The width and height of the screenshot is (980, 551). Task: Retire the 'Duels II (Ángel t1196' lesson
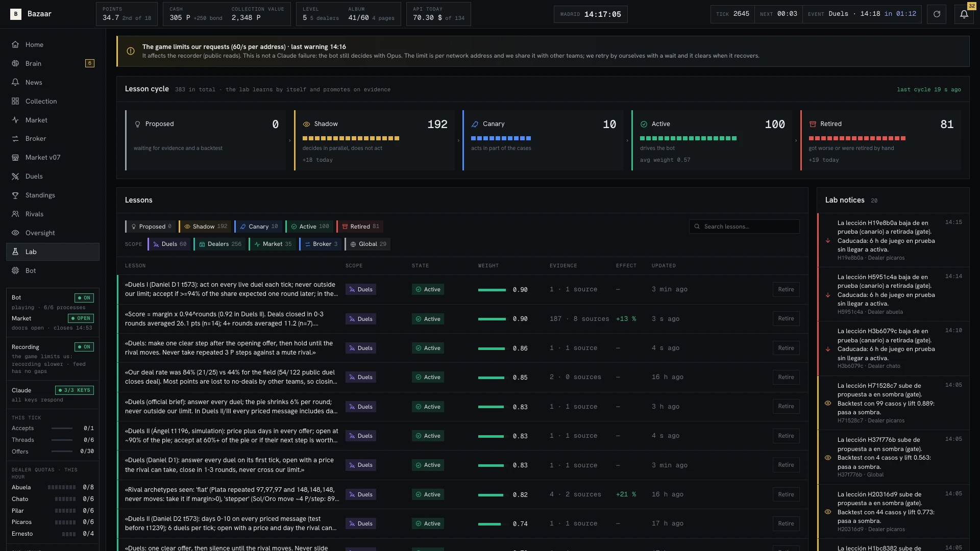click(x=786, y=436)
